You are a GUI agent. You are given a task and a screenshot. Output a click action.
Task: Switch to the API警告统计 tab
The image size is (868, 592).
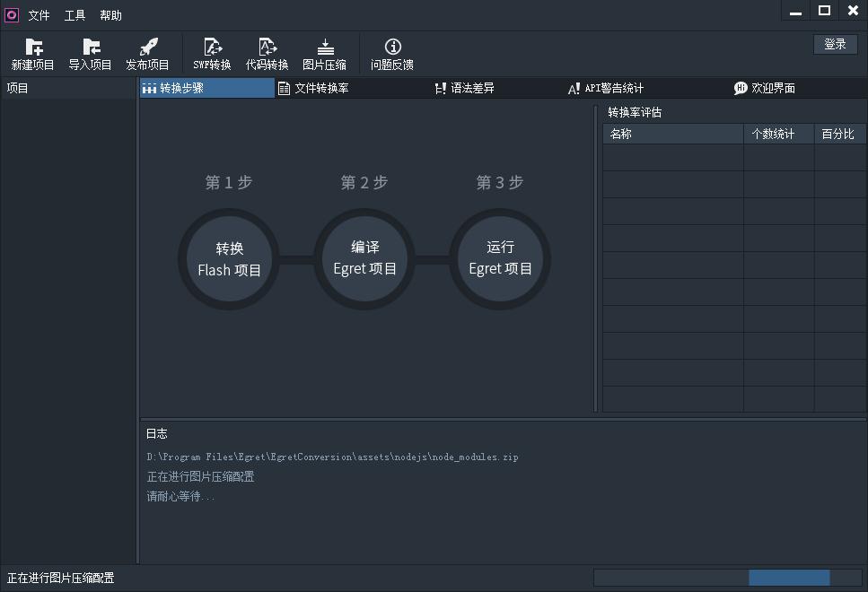coord(606,88)
